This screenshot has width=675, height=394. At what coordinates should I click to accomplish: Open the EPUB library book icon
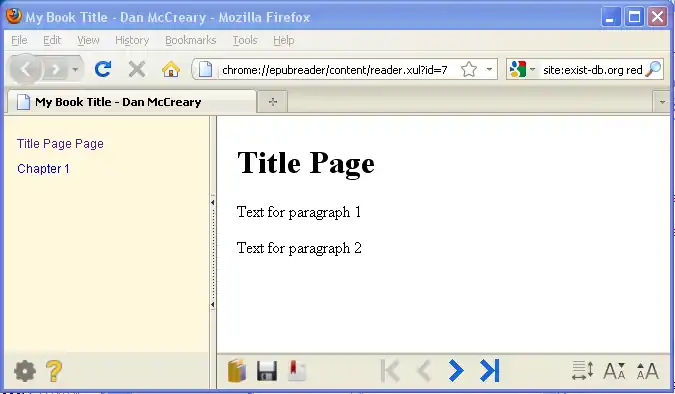tap(237, 370)
